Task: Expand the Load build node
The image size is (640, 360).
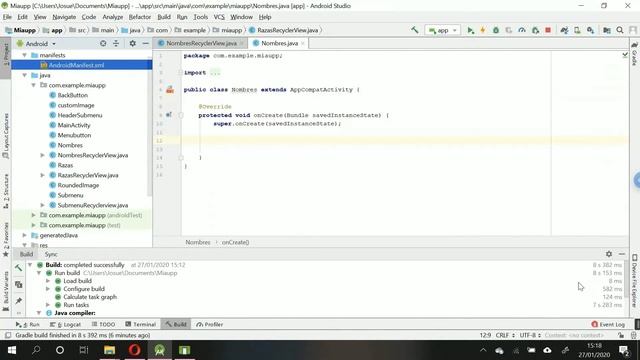Action: 48,281
